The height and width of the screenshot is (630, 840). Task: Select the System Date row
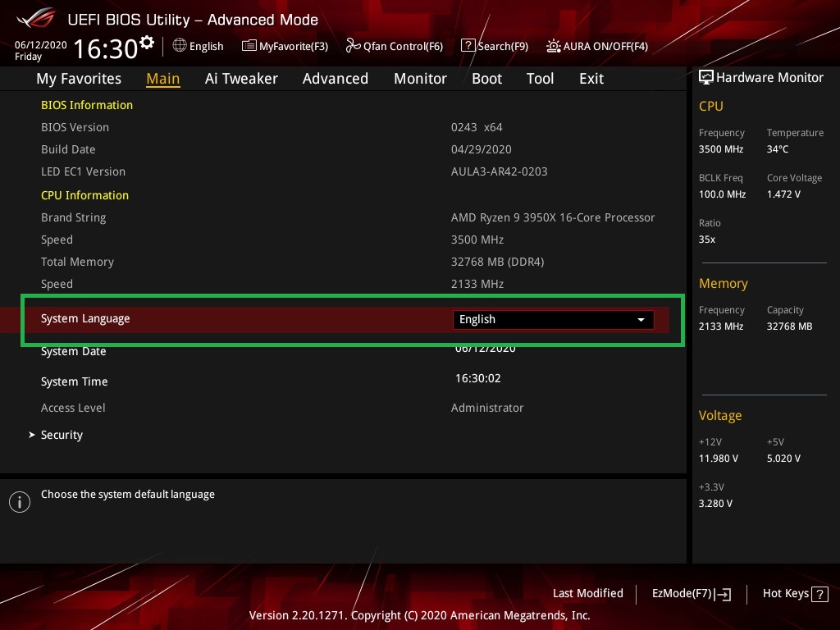(x=73, y=351)
